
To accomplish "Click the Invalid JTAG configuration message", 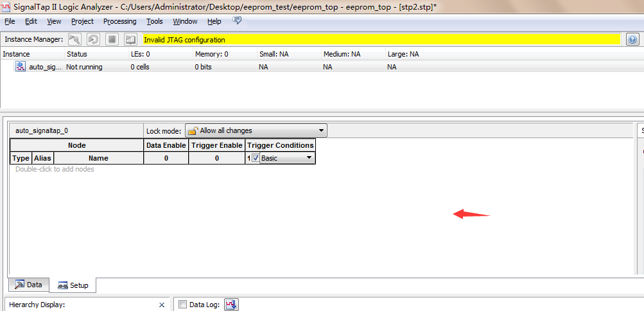I will (381, 40).
